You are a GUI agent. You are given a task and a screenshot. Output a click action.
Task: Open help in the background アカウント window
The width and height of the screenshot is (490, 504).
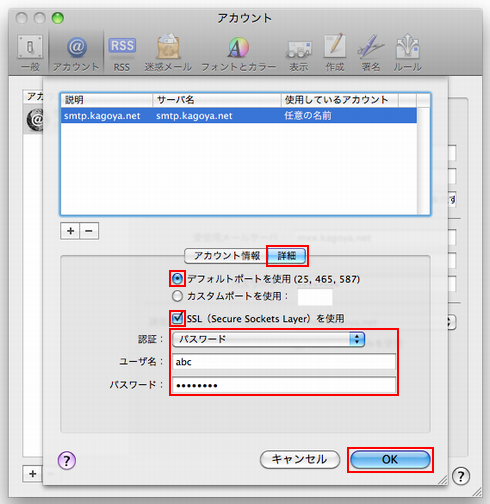pyautogui.click(x=461, y=476)
